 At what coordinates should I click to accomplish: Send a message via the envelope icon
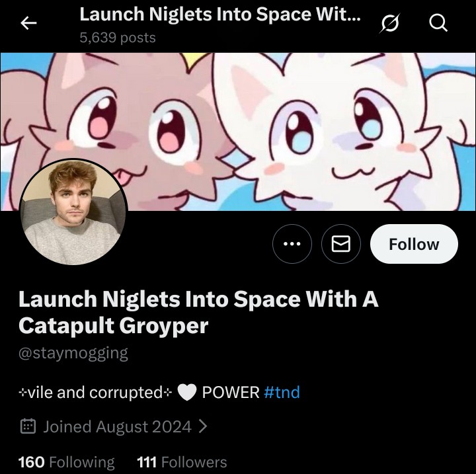(340, 244)
